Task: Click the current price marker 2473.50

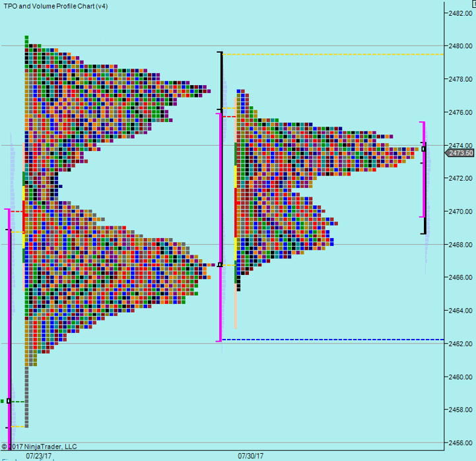Action: click(461, 153)
